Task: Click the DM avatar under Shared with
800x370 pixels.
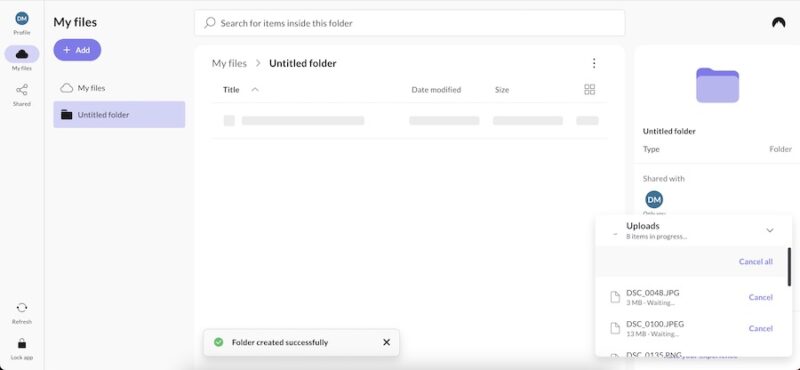Action: [x=654, y=200]
